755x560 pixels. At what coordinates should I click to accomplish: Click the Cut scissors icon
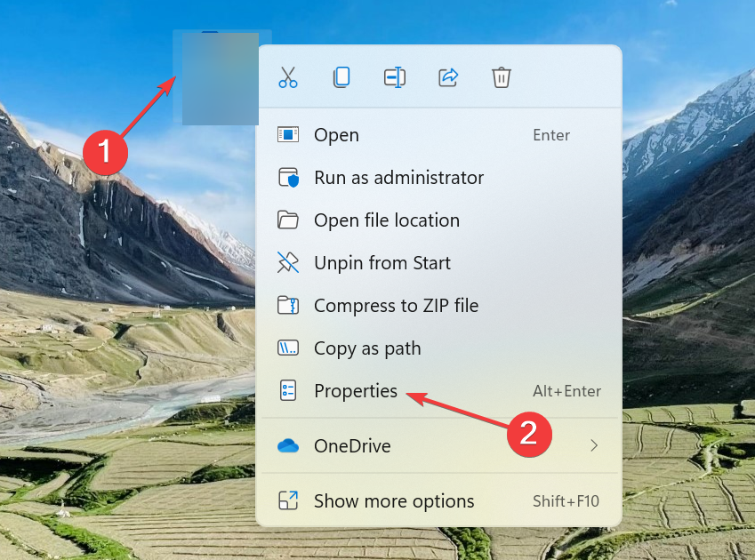(288, 77)
